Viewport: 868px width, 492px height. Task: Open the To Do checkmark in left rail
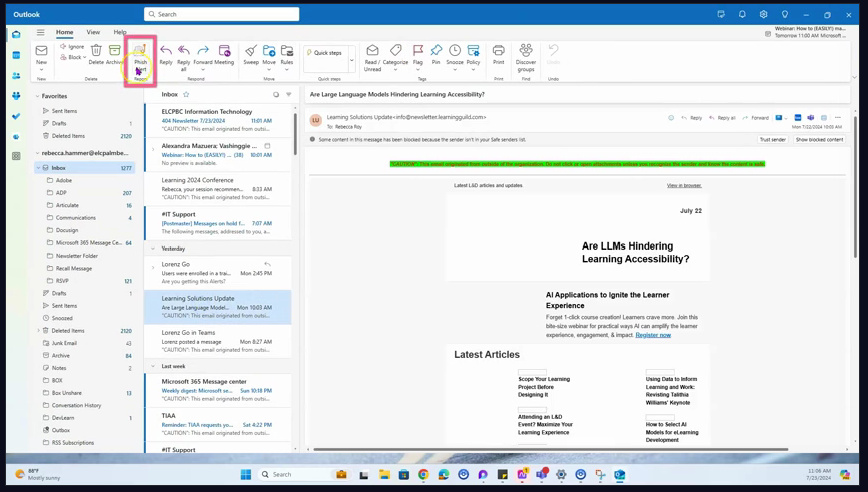(16, 116)
